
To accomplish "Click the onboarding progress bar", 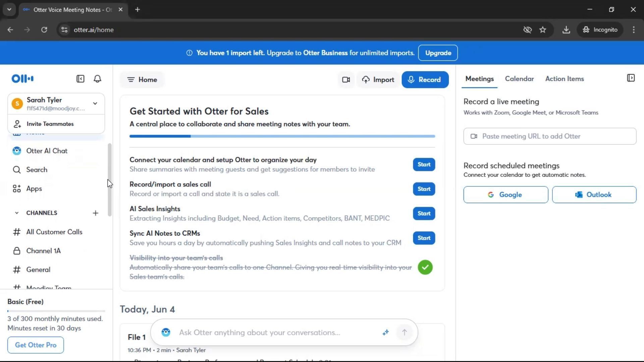I will click(282, 136).
